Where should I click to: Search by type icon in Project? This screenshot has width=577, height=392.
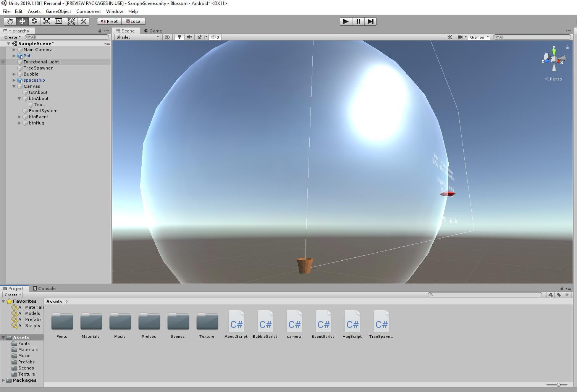550,294
